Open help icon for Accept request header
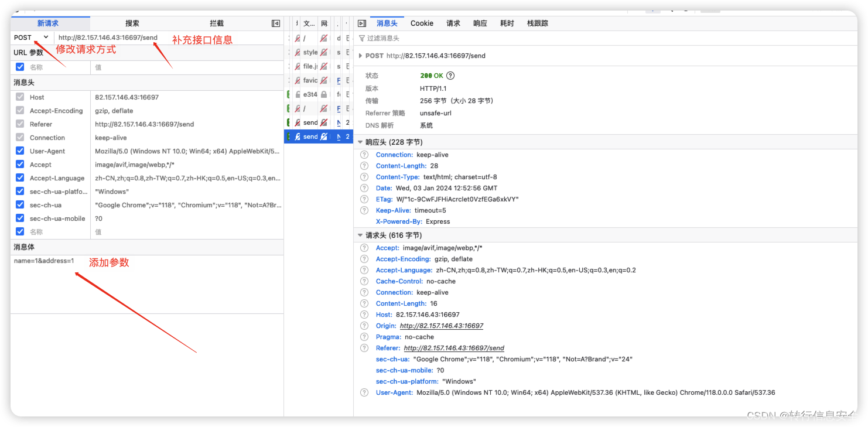The height and width of the screenshot is (427, 868). pyautogui.click(x=364, y=248)
